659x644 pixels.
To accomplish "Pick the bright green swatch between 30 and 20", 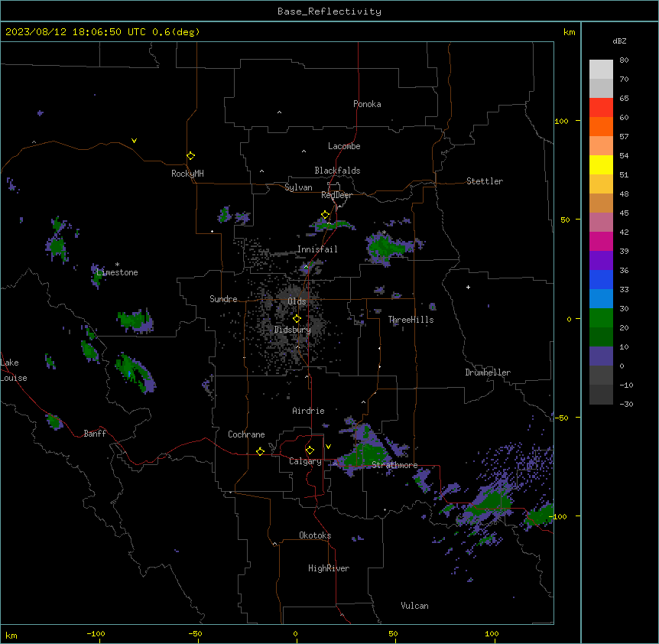I will coord(601,318).
